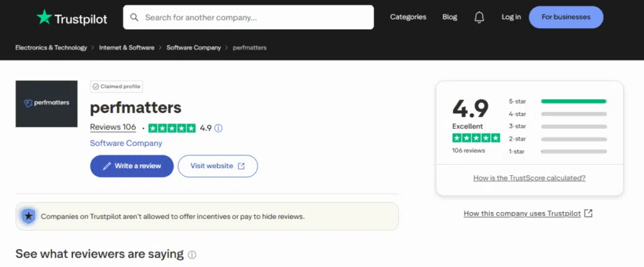The image size is (644, 267).
Task: Open the Categories menu
Action: [x=408, y=17]
